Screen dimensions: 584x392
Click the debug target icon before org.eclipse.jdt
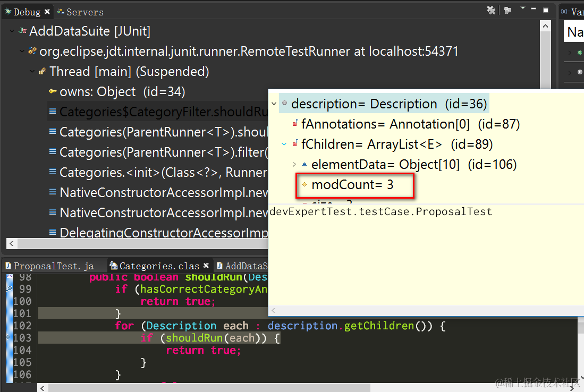[x=32, y=50]
